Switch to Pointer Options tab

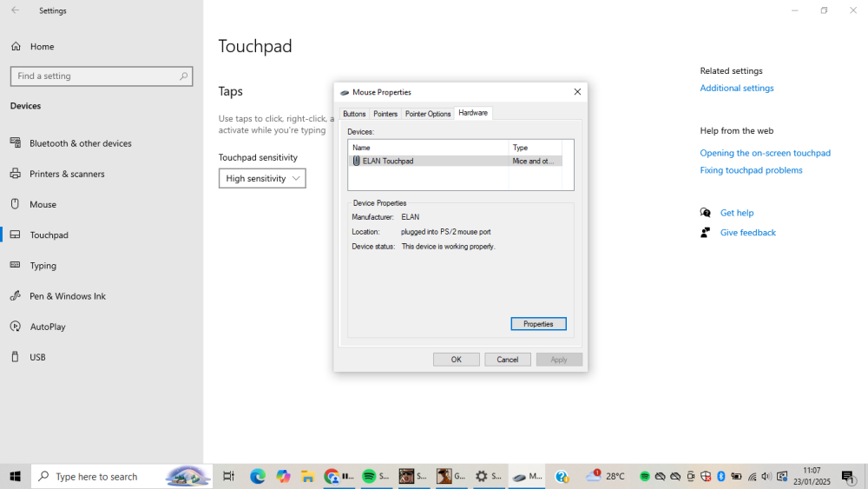click(x=428, y=114)
